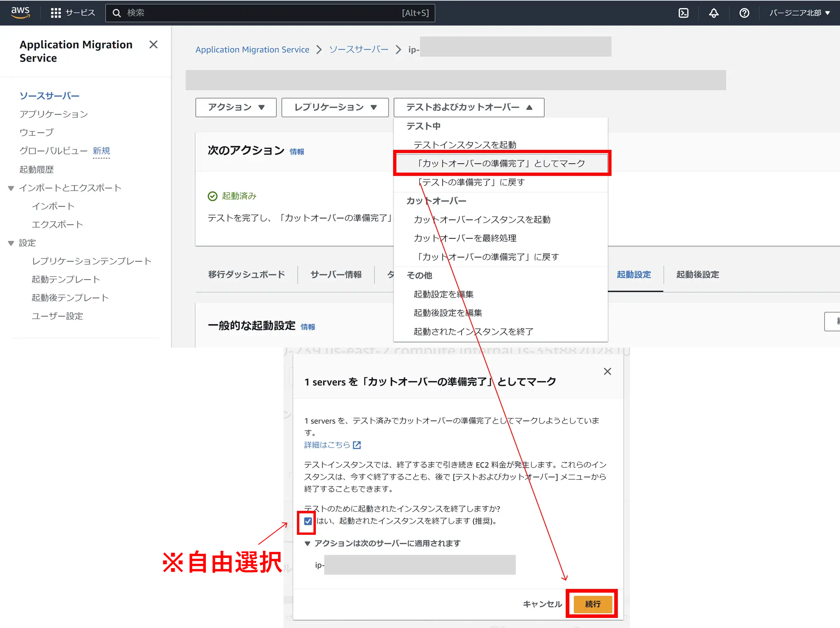840x628 pixels.
Task: Open the レプリケーション dropdown button
Action: (x=335, y=107)
